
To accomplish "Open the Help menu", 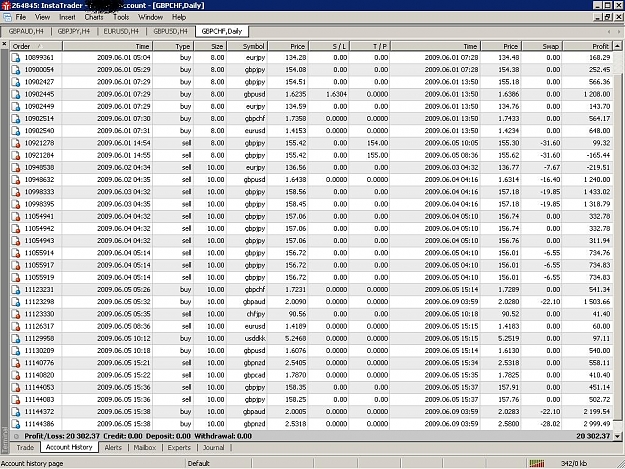I will coord(179,17).
